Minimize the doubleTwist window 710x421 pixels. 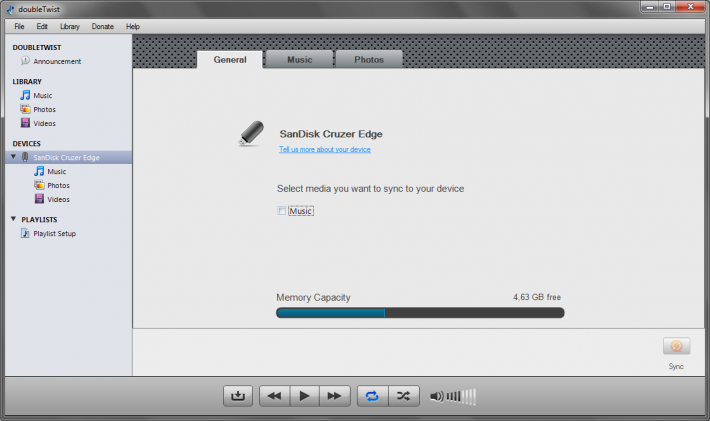(650, 7)
